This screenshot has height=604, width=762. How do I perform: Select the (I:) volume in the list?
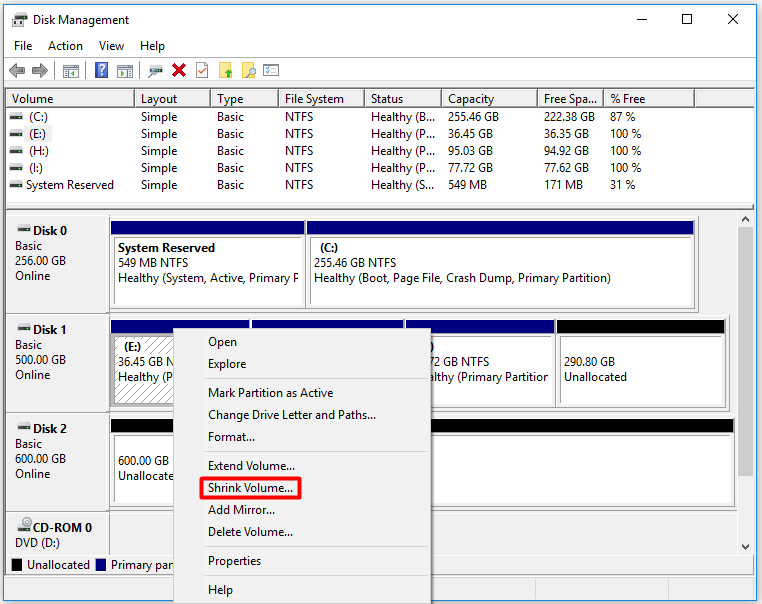pos(36,168)
